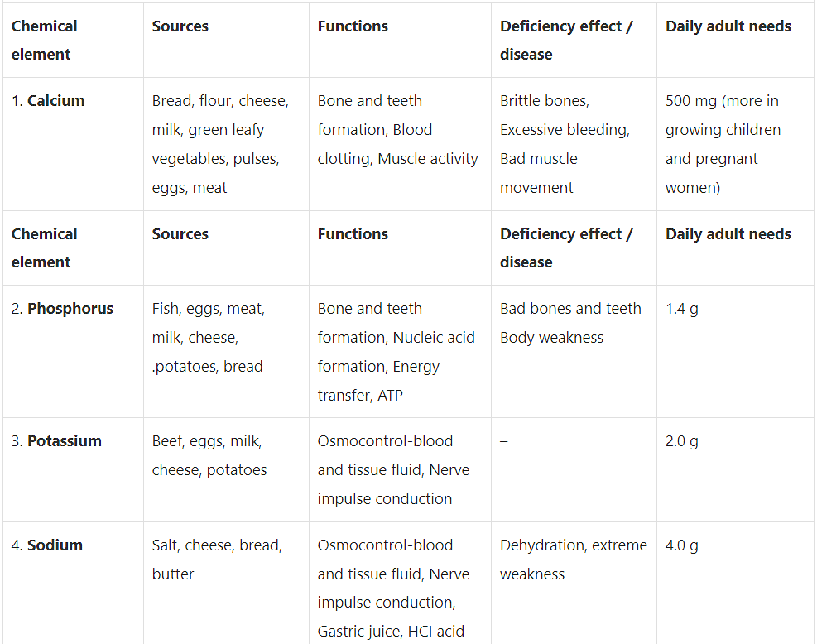817x644 pixels.
Task: Click the Salt, cheese, bread, butter cell
Action: click(x=217, y=560)
